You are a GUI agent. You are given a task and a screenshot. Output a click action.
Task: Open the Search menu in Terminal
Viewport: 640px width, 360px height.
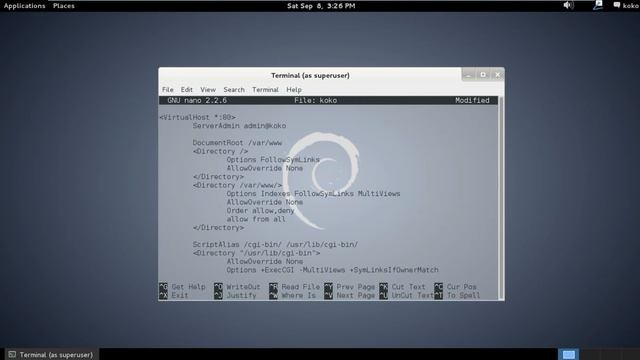pyautogui.click(x=234, y=90)
